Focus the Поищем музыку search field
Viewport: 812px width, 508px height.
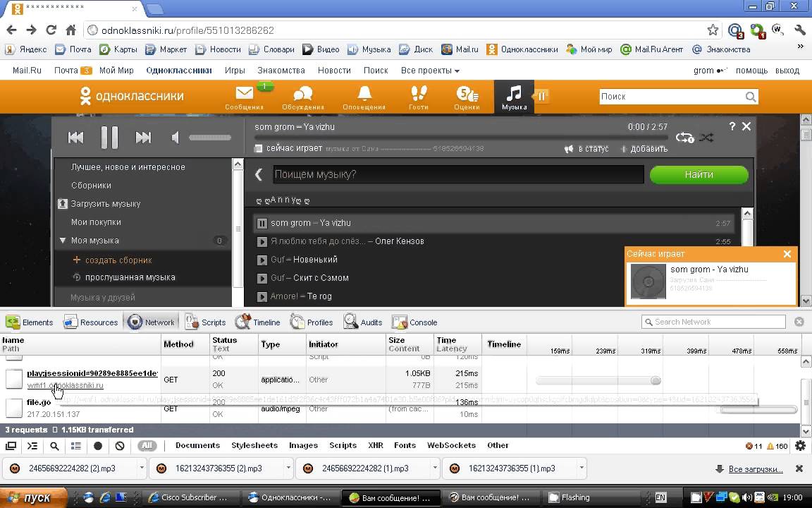tap(458, 174)
